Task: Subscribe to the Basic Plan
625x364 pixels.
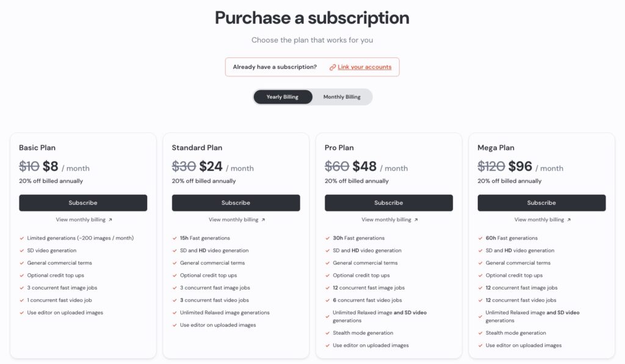Action: pos(83,202)
